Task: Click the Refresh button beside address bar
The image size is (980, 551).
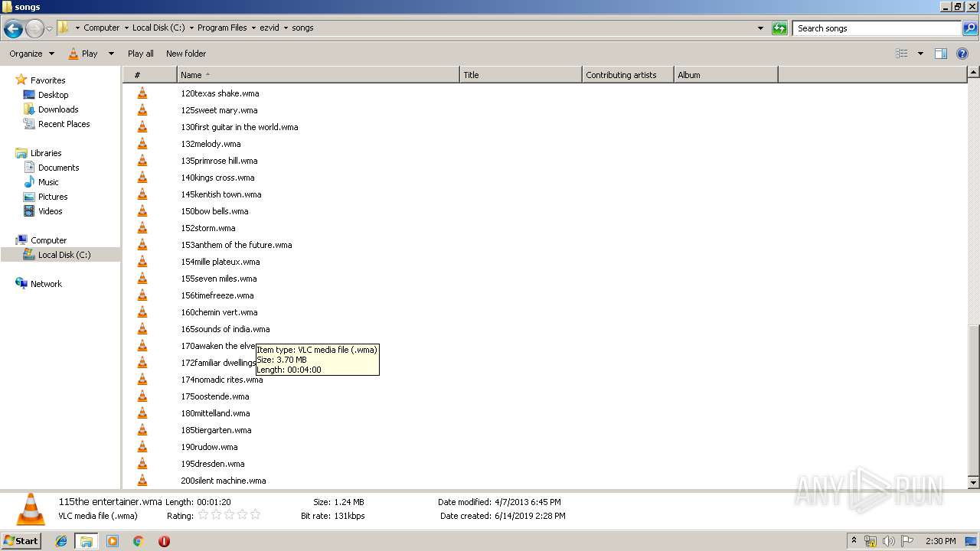Action: pos(779,28)
